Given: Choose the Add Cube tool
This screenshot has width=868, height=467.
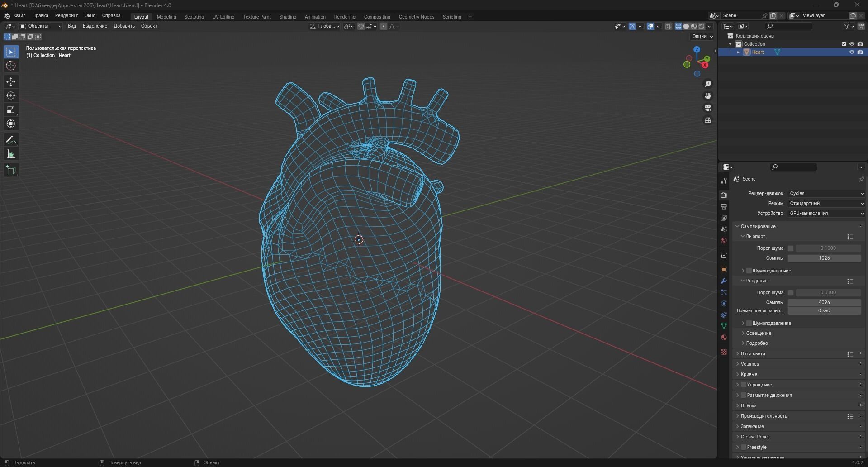Looking at the screenshot, I should click(x=11, y=170).
